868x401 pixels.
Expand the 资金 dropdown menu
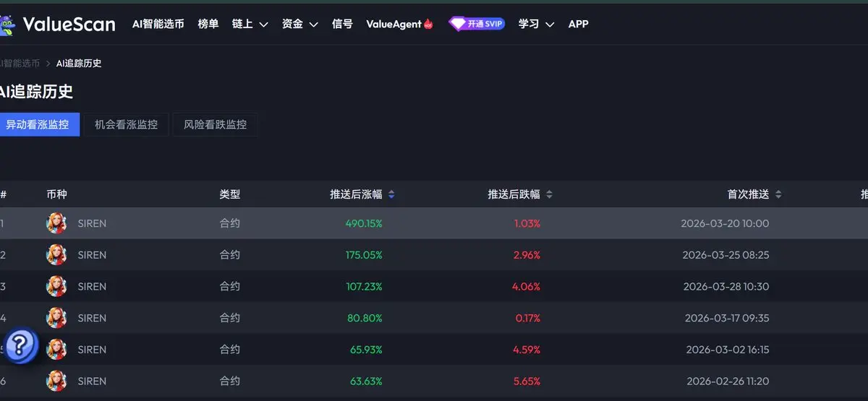click(300, 24)
